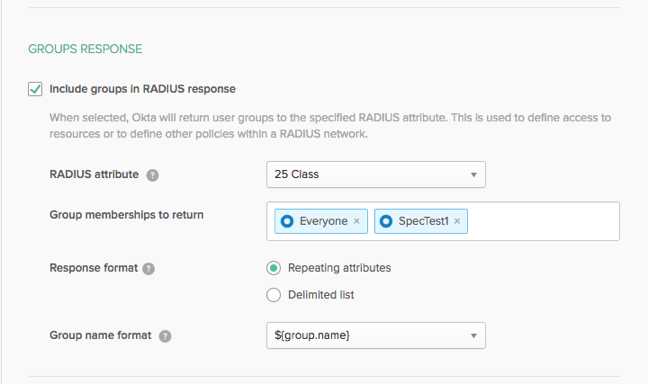The image size is (648, 384).
Task: Open help icon beside Group name format
Action: click(x=165, y=336)
